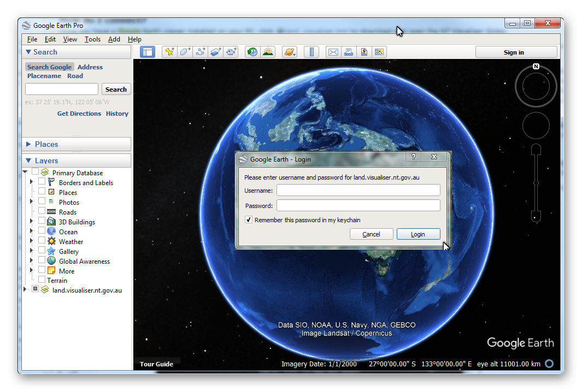Toggle sunlight across the landscape
Viewport: 582px width, 392px height.
click(x=268, y=52)
